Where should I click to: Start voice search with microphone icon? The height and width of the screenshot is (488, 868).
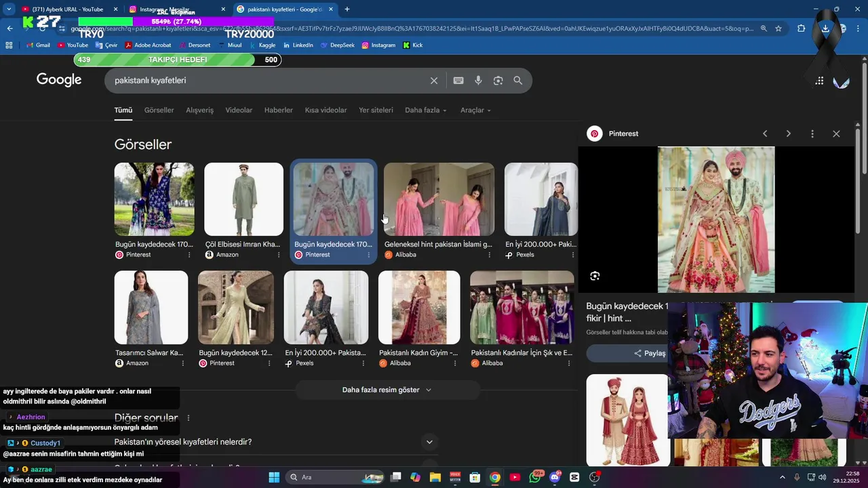(478, 81)
